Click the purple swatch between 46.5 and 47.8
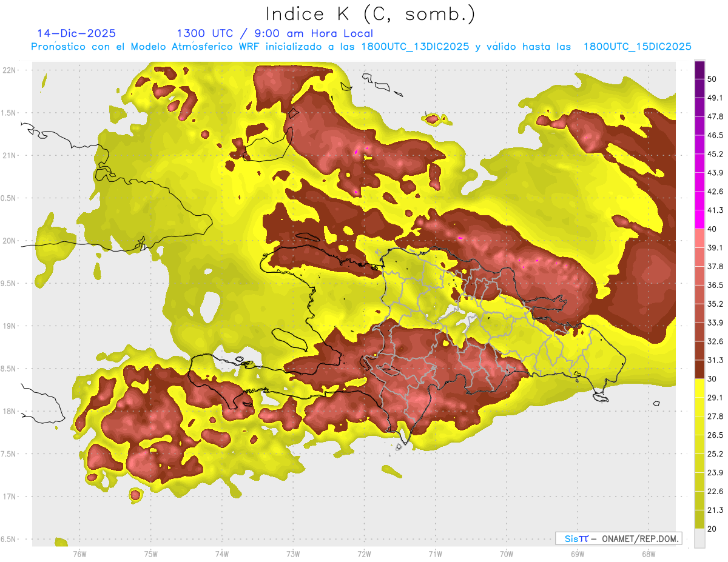Screen dimensions: 728x562 point(699,125)
